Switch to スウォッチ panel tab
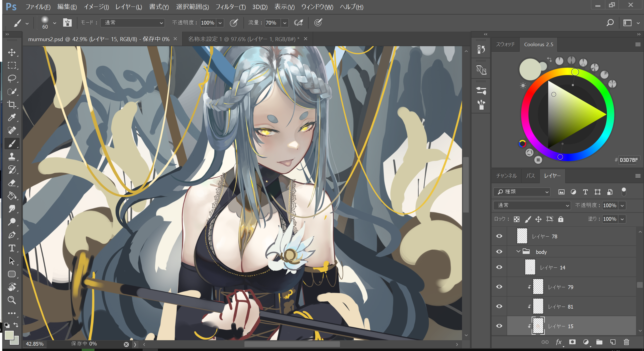This screenshot has width=644, height=351. tap(505, 44)
